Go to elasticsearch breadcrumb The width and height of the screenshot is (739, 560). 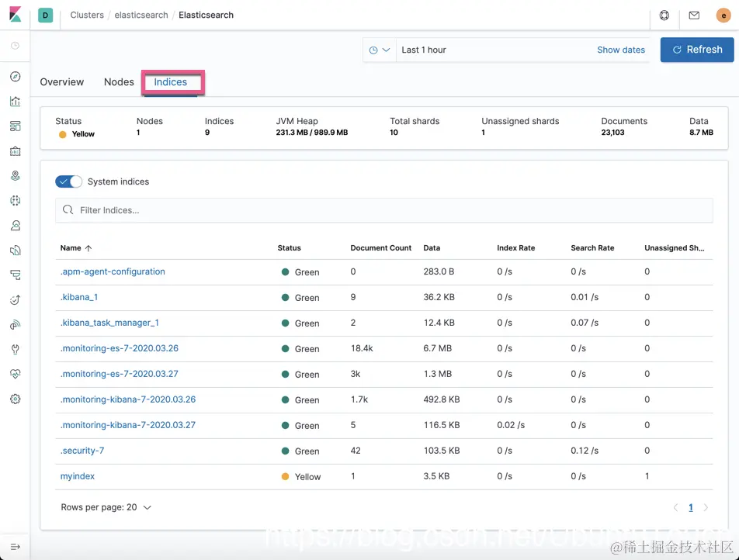tap(141, 15)
